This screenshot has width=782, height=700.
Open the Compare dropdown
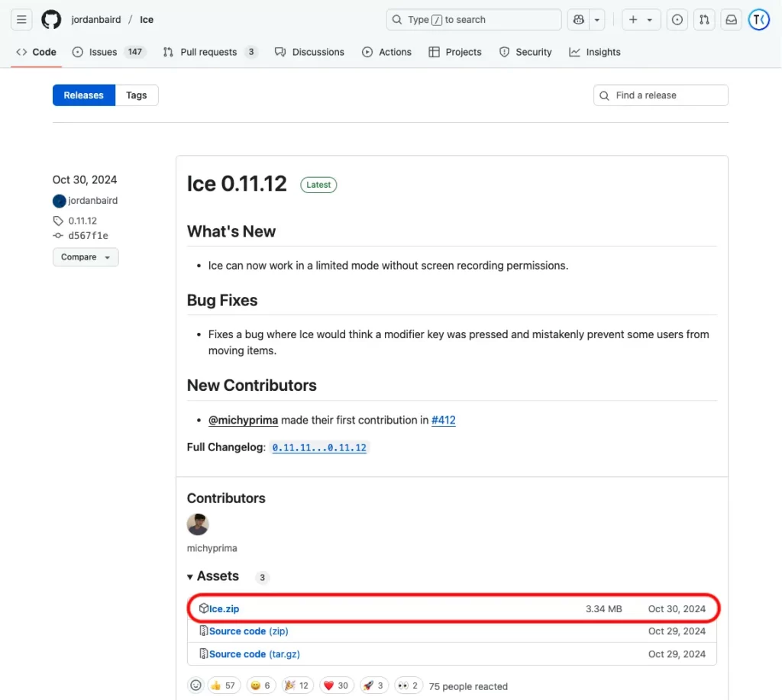coord(86,257)
